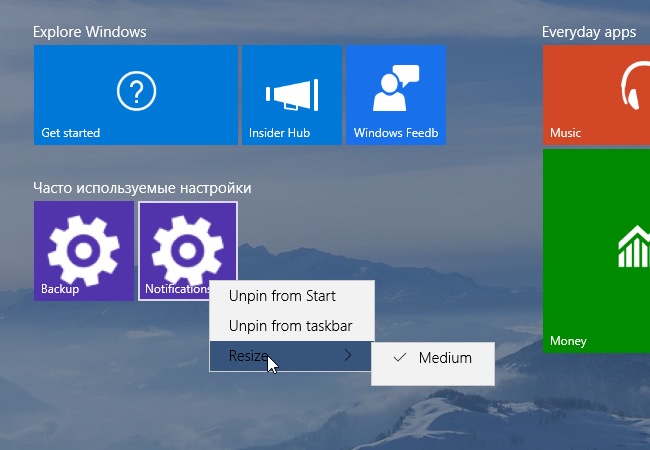
Task: Expand the Resize submenu chevron arrow
Action: click(x=348, y=355)
